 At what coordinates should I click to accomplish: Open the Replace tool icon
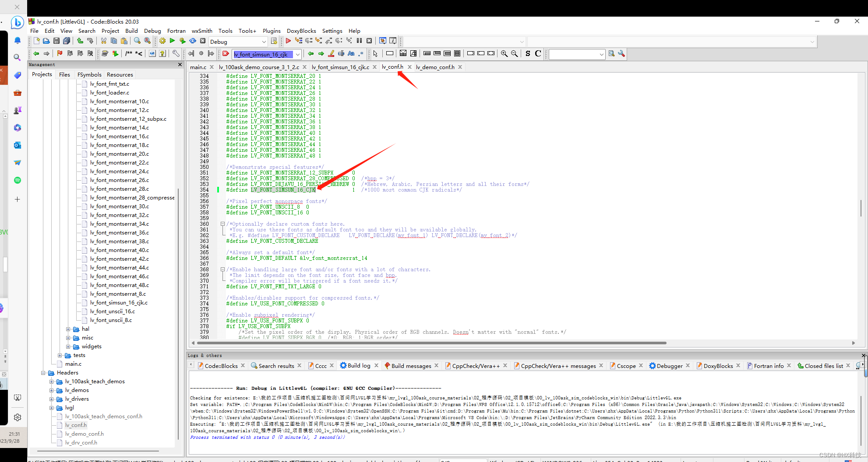point(148,41)
